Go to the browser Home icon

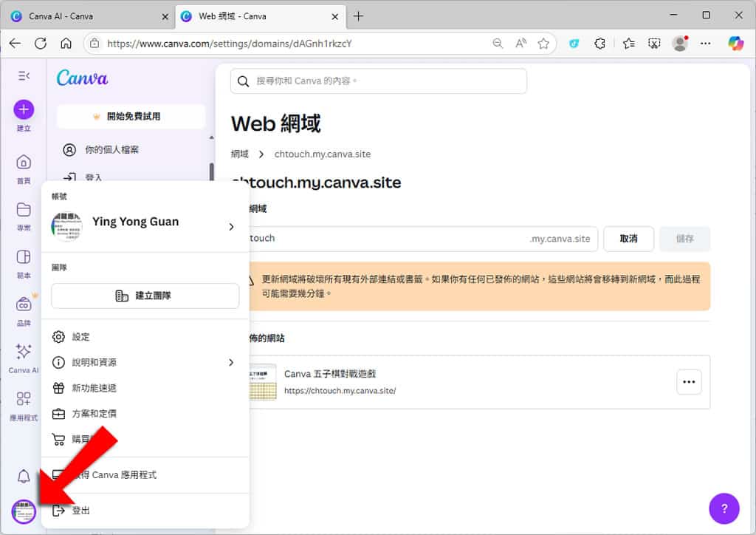coord(66,44)
